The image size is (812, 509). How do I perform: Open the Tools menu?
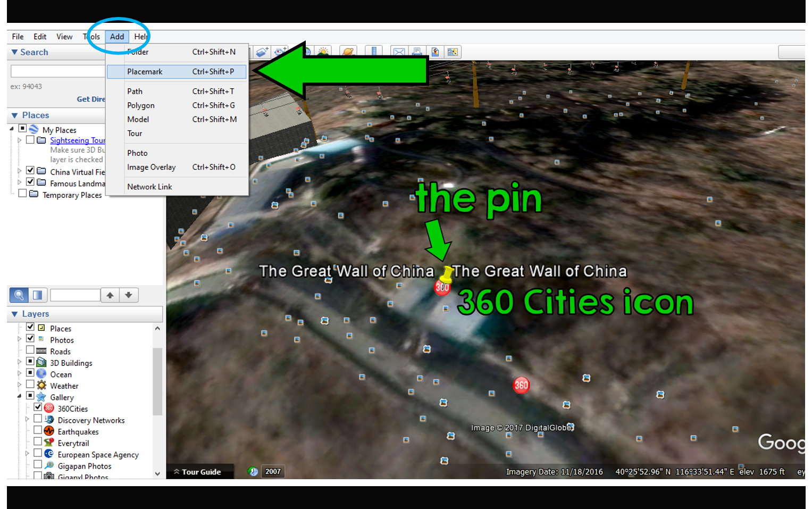click(x=91, y=36)
